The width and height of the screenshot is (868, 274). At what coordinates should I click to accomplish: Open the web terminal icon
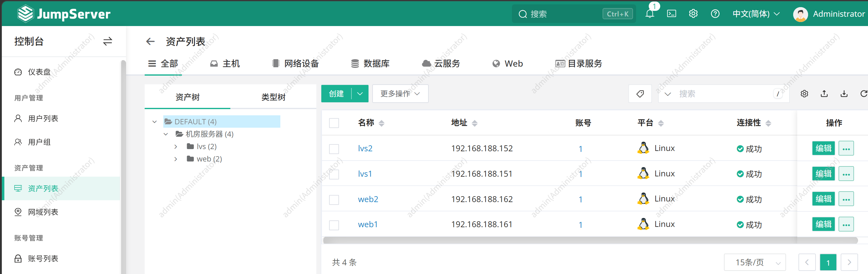pyautogui.click(x=671, y=14)
